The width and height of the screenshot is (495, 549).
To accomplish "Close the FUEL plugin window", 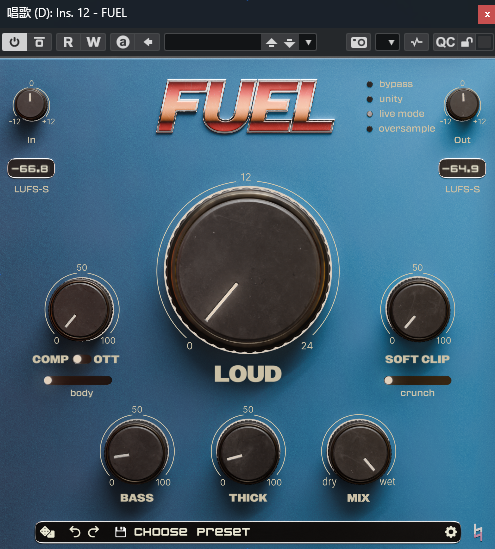I will click(x=487, y=15).
